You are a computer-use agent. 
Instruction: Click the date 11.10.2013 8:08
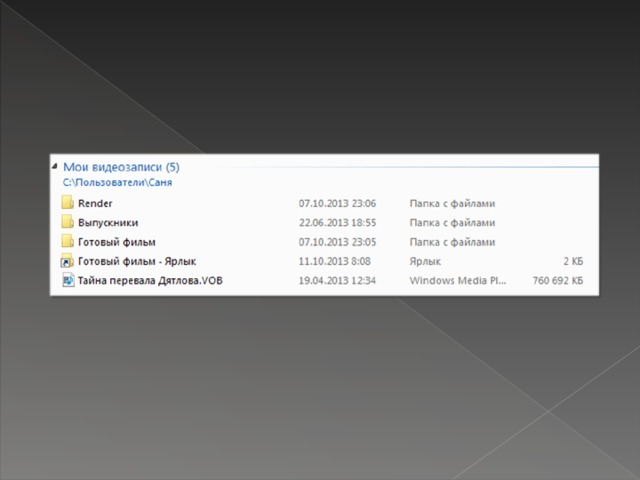click(x=335, y=261)
